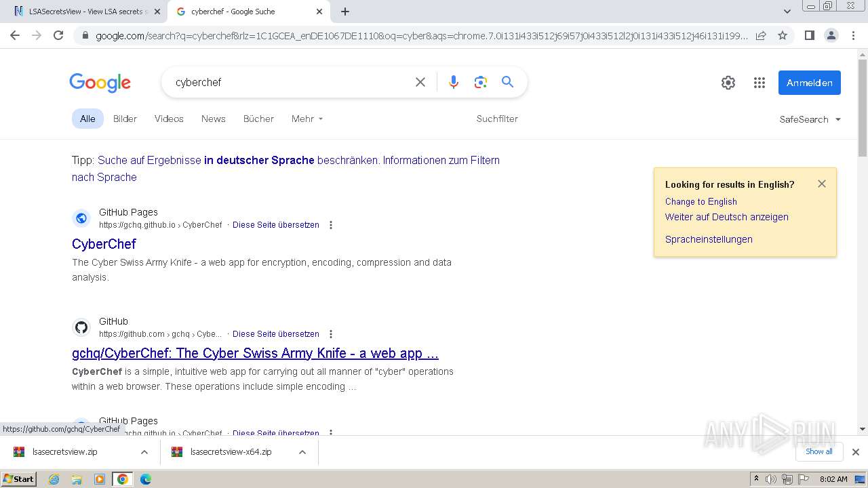868x488 pixels.
Task: Open the gchq/CyberChef GitHub result
Action: 255,353
